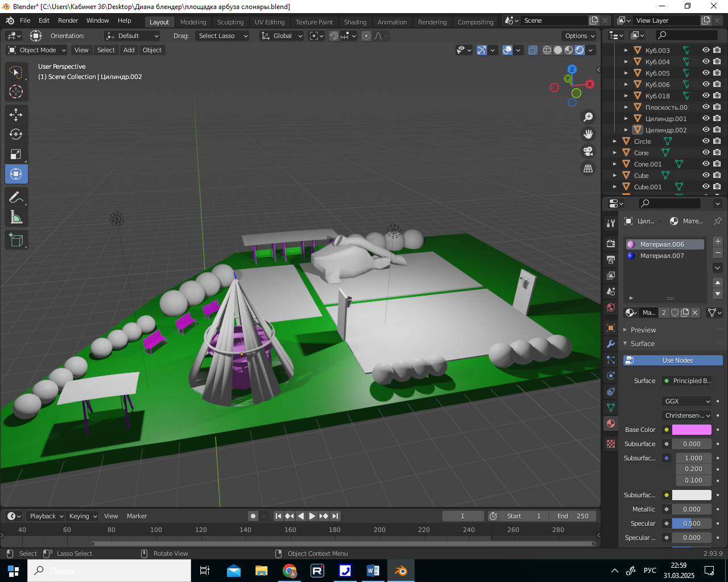Viewport: 728px width, 582px height.
Task: Select the Measure tool
Action: click(16, 217)
